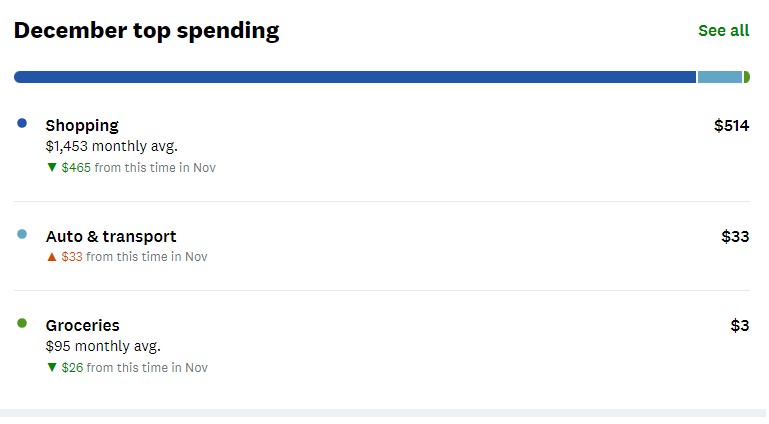Image resolution: width=769 pixels, height=424 pixels.
Task: Open the Shopping category
Action: click(x=82, y=125)
